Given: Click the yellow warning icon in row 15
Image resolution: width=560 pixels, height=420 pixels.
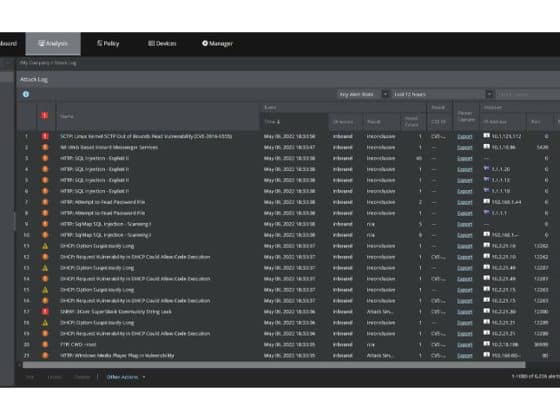Looking at the screenshot, I should (x=45, y=290).
